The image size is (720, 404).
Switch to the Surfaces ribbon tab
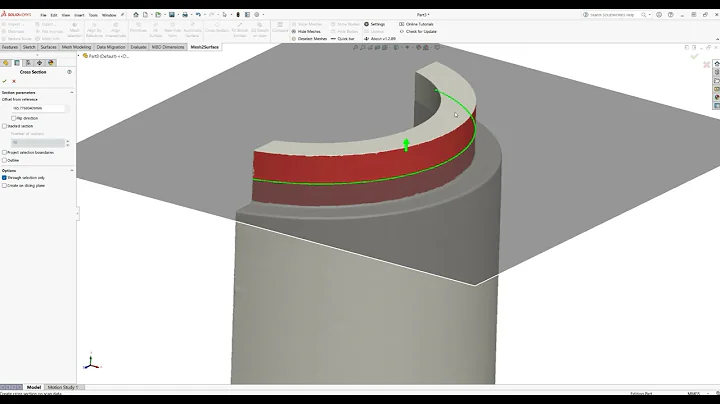(48, 47)
